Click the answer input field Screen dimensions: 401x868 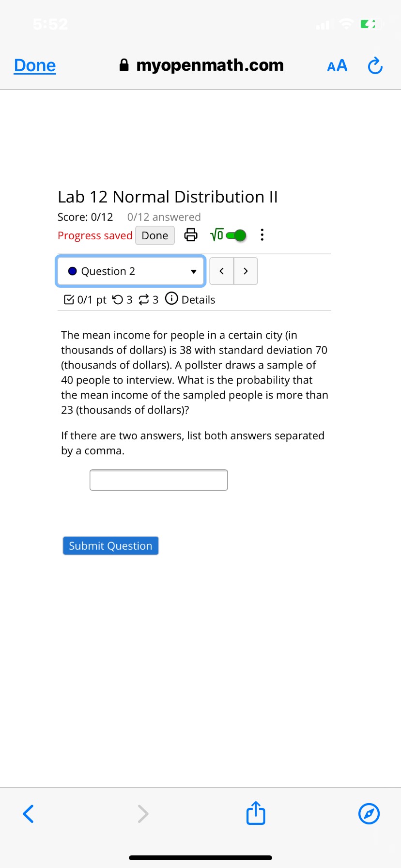(158, 480)
